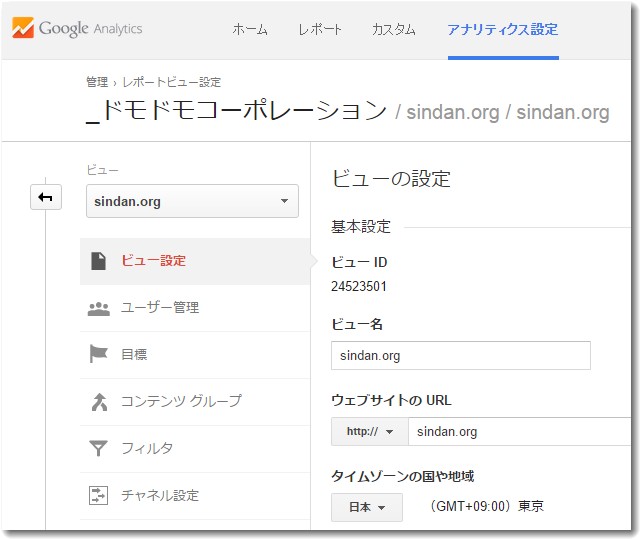The image size is (640, 539).
Task: Open the 日本 timezone country dropdown
Action: point(367,507)
